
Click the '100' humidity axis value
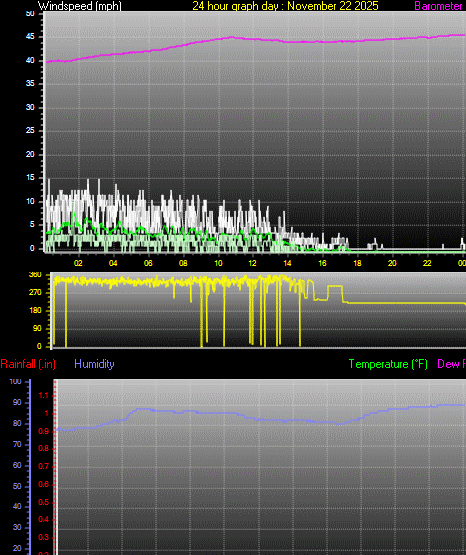(16, 382)
